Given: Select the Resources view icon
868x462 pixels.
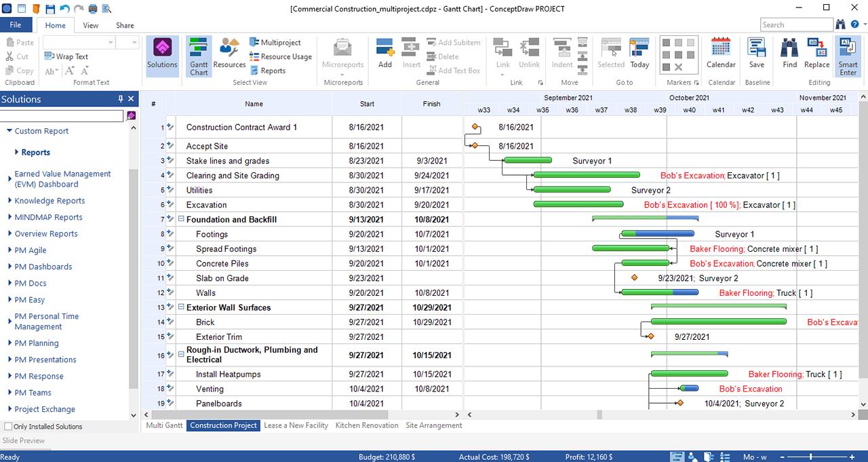Looking at the screenshot, I should (229, 51).
